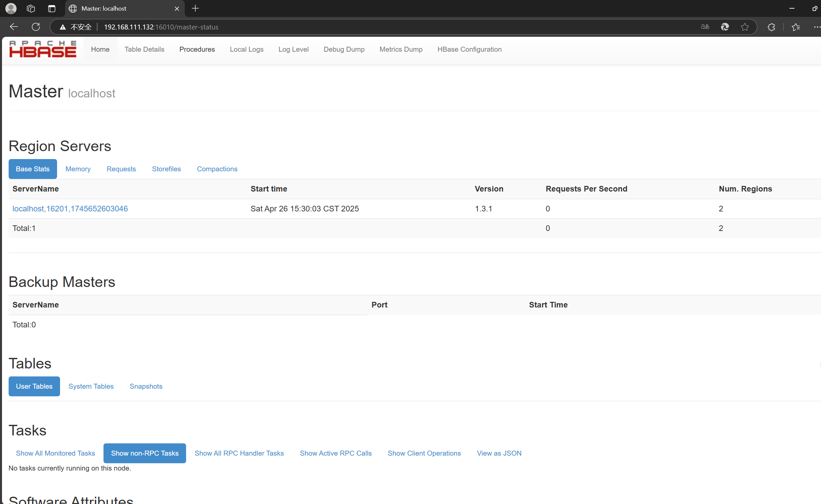Viewport: 821px width, 504px height.
Task: Open new tab with plus button
Action: [x=195, y=8]
